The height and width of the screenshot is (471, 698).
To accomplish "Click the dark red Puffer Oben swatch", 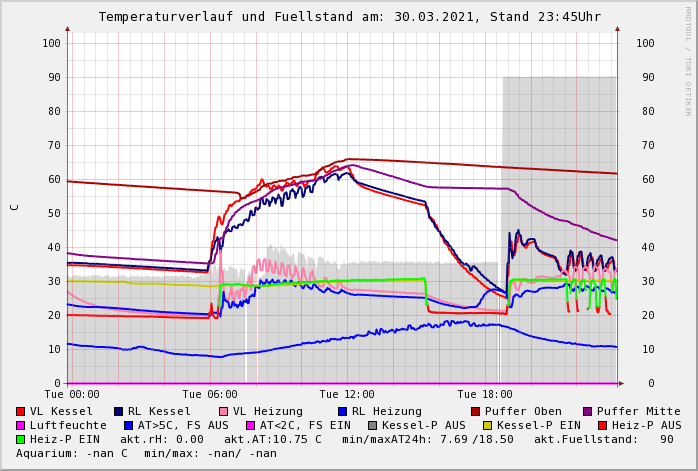I will [x=476, y=411].
